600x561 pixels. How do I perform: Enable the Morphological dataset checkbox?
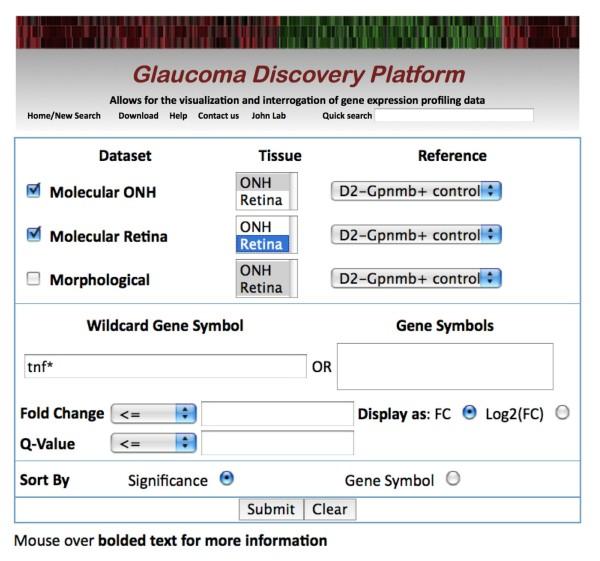tap(33, 279)
